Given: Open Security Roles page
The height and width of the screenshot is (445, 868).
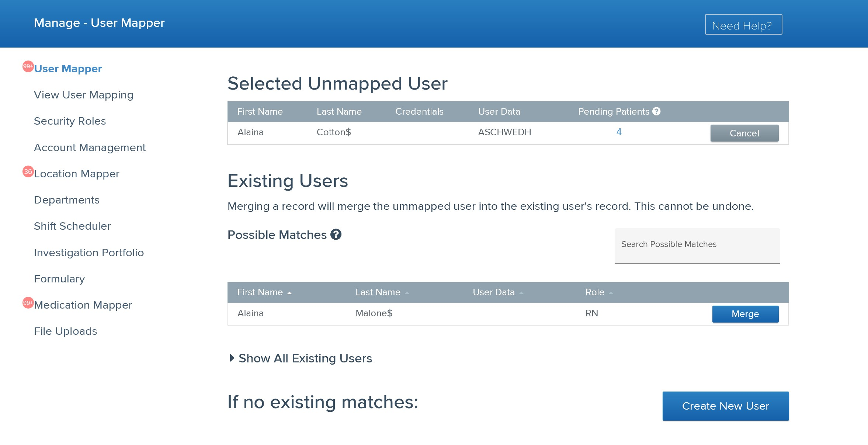Looking at the screenshot, I should pyautogui.click(x=70, y=121).
